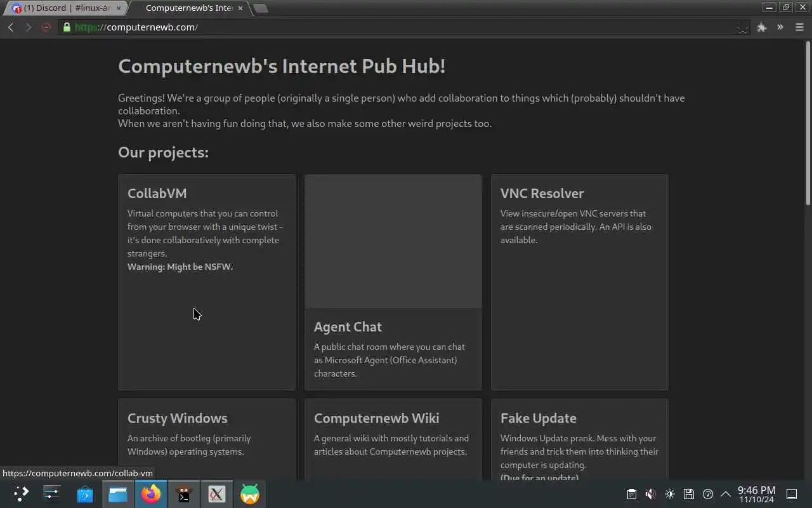Viewport: 812px width, 508px height.
Task: Click the floppy disk tray icon
Action: point(689,494)
